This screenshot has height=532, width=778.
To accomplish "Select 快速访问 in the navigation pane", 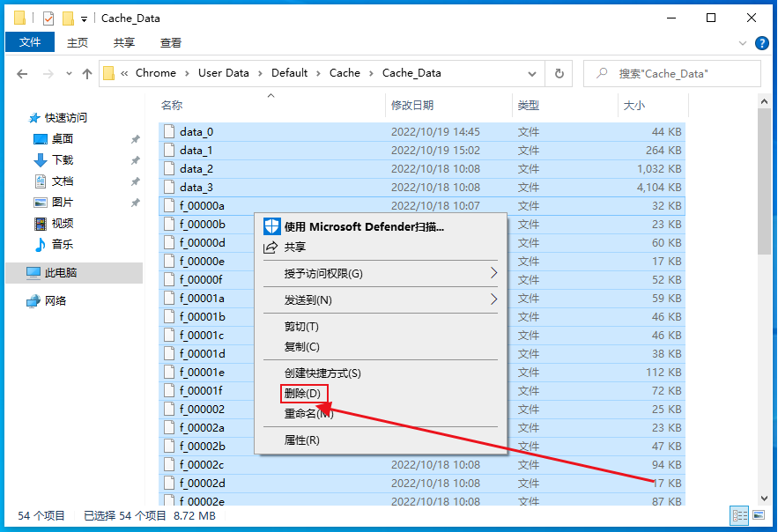I will (x=65, y=117).
